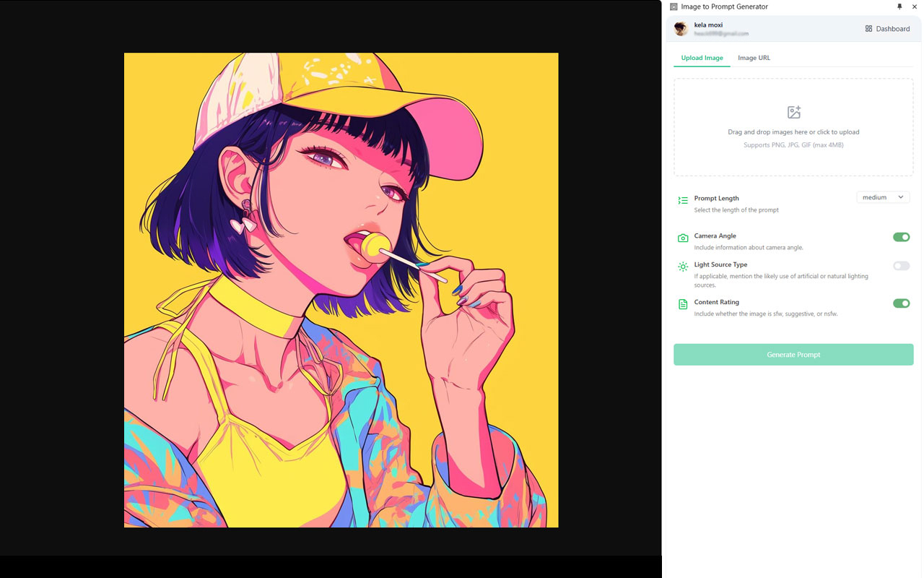Click the Dashboard grid icon
The width and height of the screenshot is (924, 578).
pos(868,29)
